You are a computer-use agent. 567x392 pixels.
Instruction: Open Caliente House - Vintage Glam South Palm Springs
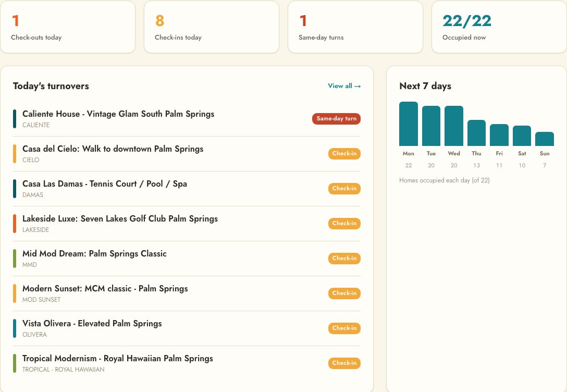[x=118, y=114]
